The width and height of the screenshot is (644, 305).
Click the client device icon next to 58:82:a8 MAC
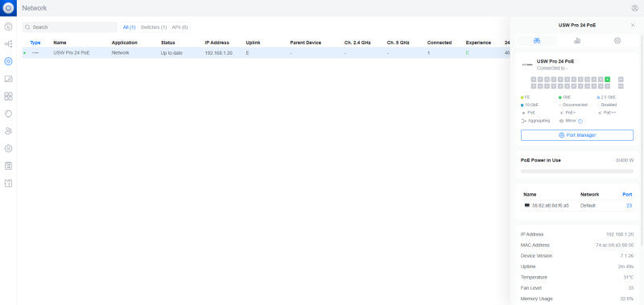(x=527, y=205)
